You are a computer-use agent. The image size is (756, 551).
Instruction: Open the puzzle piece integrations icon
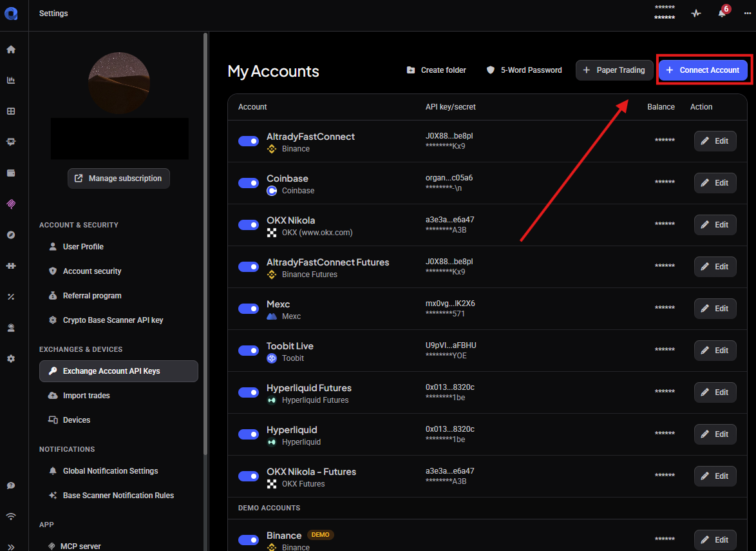pos(11,266)
